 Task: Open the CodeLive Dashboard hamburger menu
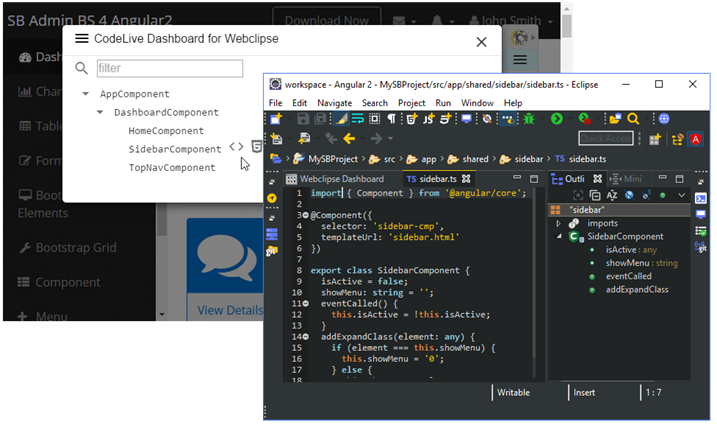(x=82, y=39)
